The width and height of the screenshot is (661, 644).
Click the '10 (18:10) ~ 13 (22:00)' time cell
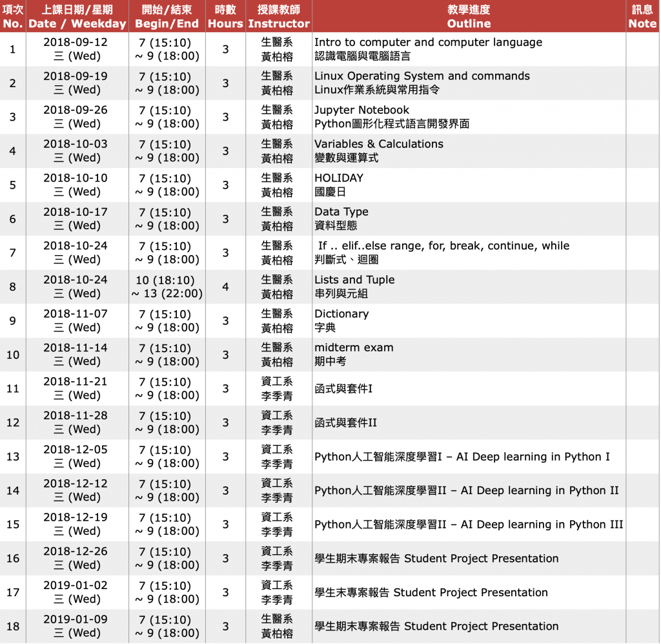(x=167, y=287)
